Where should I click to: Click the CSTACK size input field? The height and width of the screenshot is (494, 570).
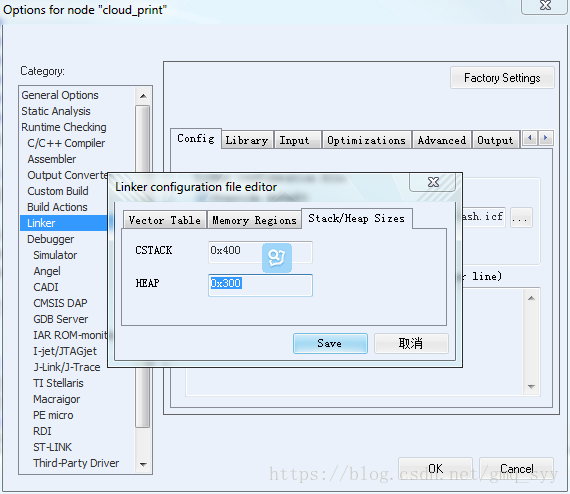(260, 252)
